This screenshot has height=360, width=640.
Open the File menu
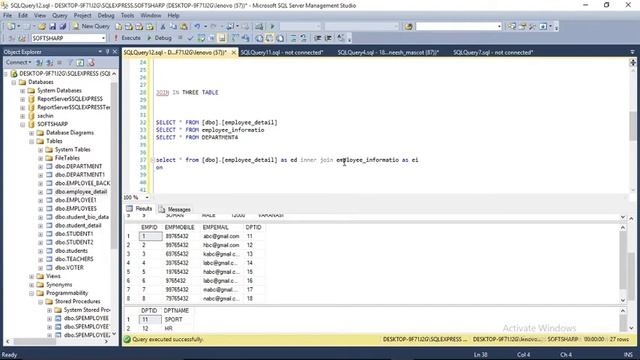[7, 16]
